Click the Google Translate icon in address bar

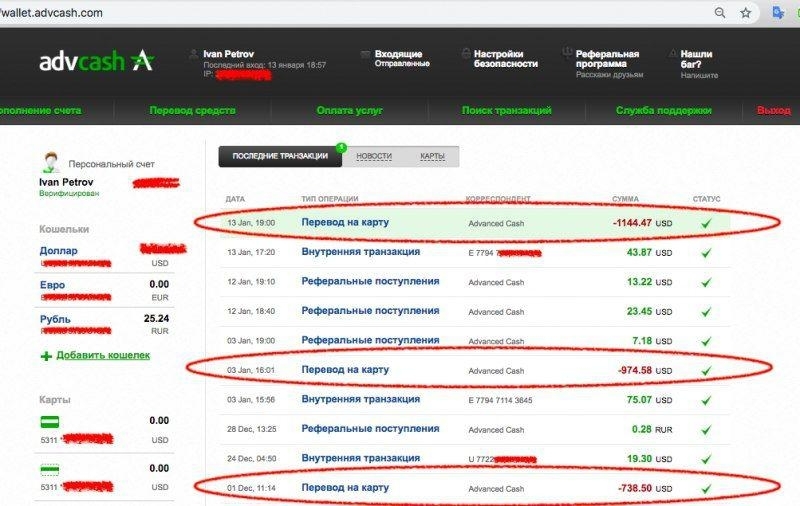(778, 13)
